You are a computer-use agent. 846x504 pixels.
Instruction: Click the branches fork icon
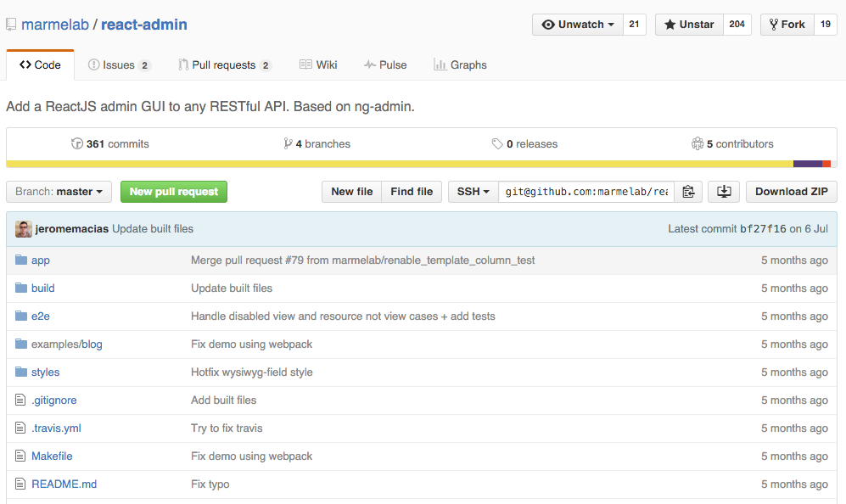(x=289, y=143)
